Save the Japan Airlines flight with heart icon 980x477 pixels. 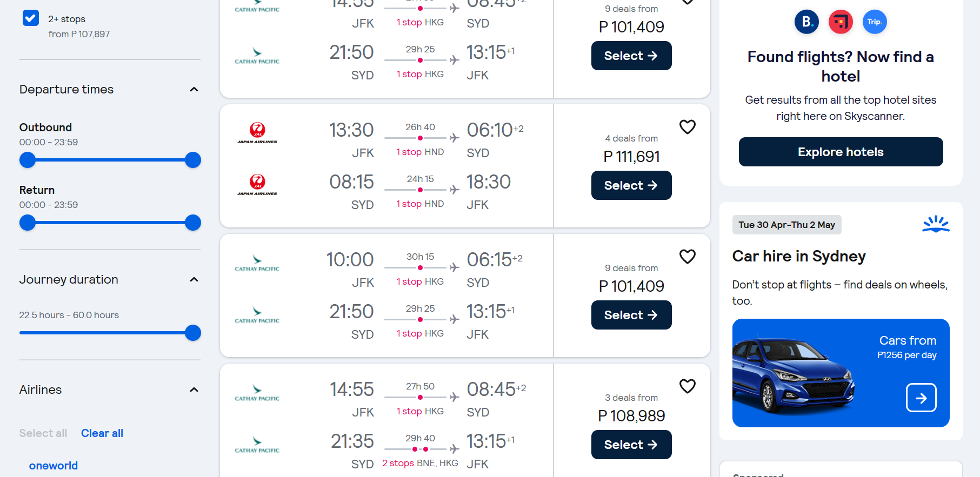pos(687,127)
